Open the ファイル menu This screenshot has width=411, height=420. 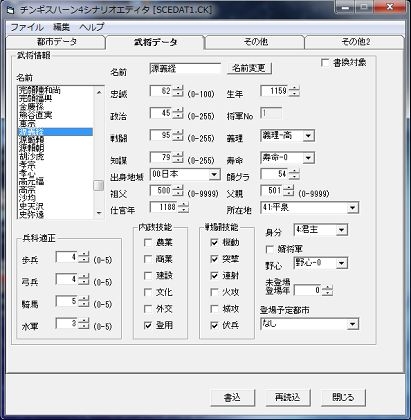point(27,27)
